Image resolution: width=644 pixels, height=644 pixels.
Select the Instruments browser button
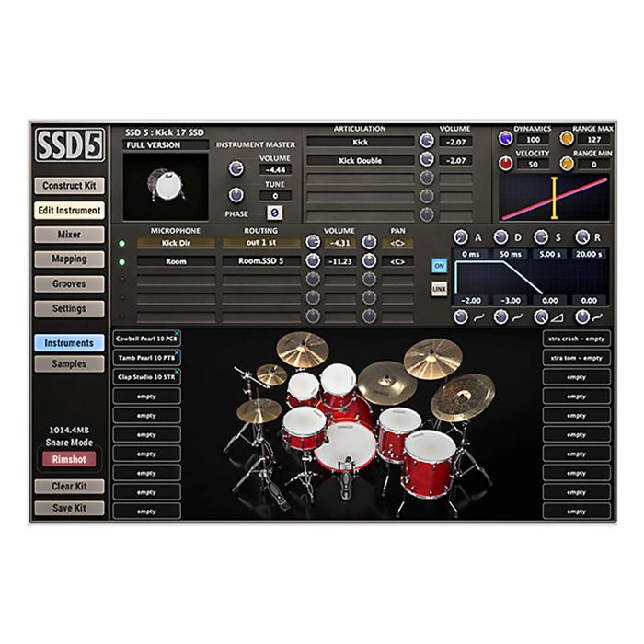pyautogui.click(x=69, y=343)
